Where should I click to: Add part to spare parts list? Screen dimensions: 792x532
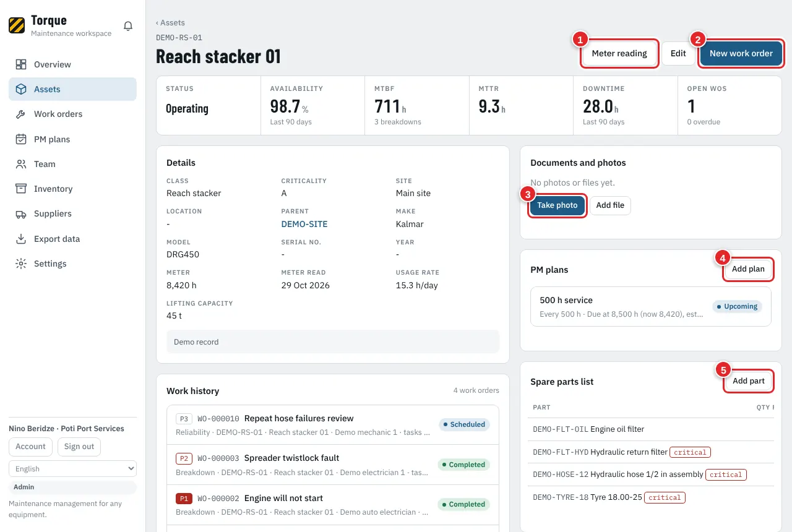749,381
